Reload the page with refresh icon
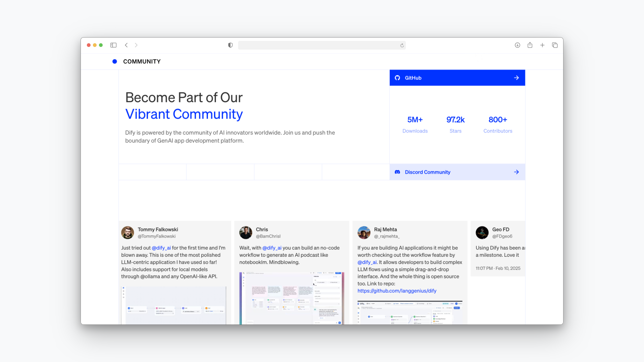This screenshot has width=644, height=362. (402, 45)
